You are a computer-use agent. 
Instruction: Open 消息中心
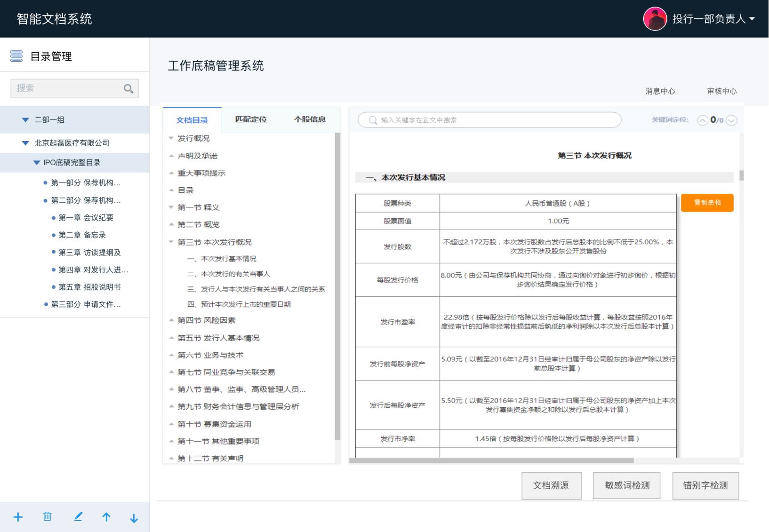coord(660,91)
